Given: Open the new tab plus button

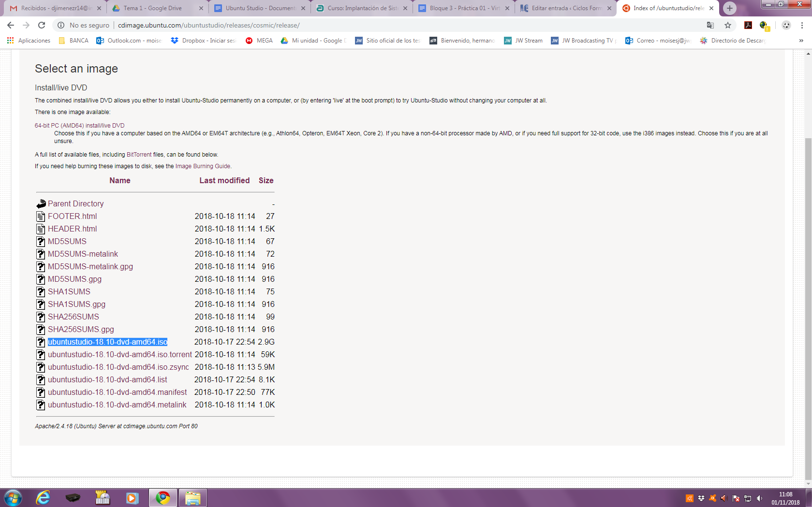Looking at the screenshot, I should (730, 8).
